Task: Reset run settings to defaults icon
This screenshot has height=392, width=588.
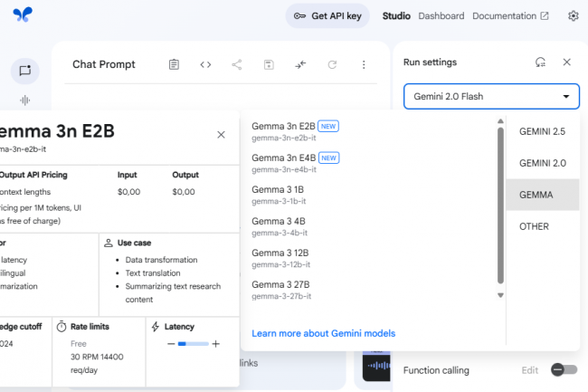Action: pyautogui.click(x=540, y=62)
